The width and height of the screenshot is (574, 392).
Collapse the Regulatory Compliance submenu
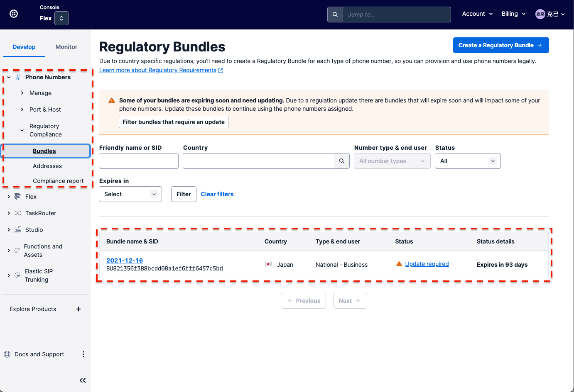click(22, 130)
